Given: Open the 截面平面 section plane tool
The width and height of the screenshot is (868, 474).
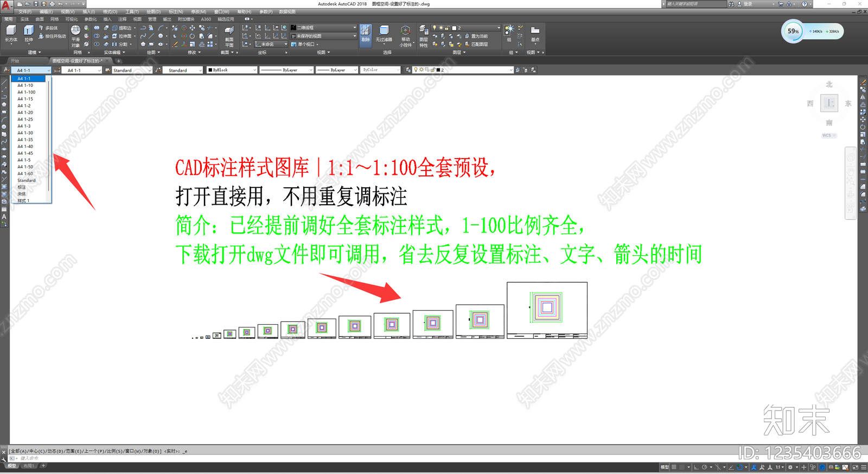Looking at the screenshot, I should pyautogui.click(x=229, y=36).
